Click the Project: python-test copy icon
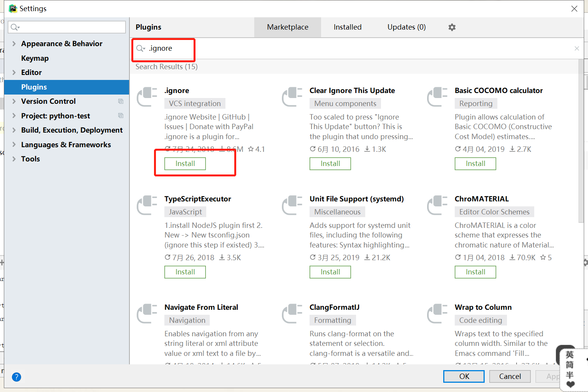Viewport: 588px width, 392px height. coord(121,116)
